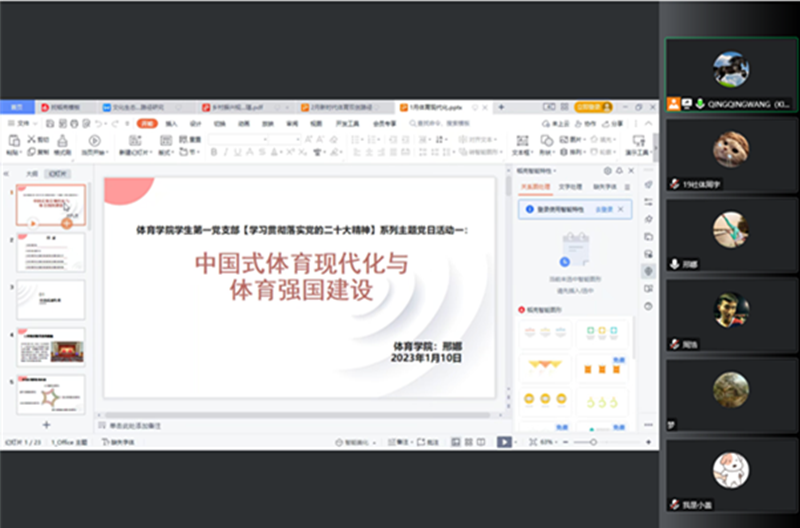Adjust the zoom slider handle
The image size is (800, 528).
click(593, 442)
